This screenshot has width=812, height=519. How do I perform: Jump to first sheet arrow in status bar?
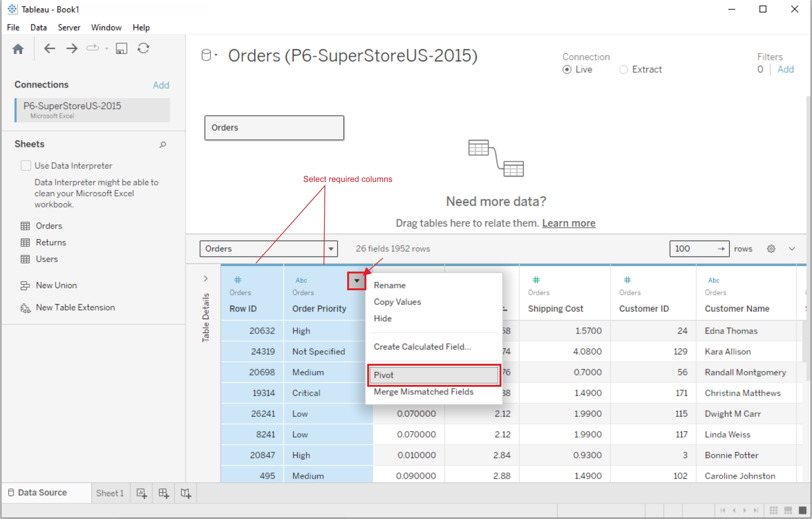tap(723, 510)
